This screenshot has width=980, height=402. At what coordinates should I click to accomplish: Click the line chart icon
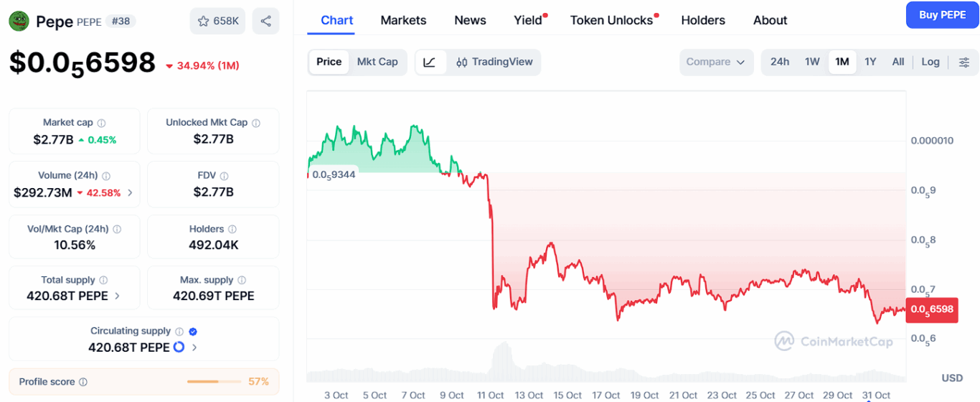click(x=430, y=62)
